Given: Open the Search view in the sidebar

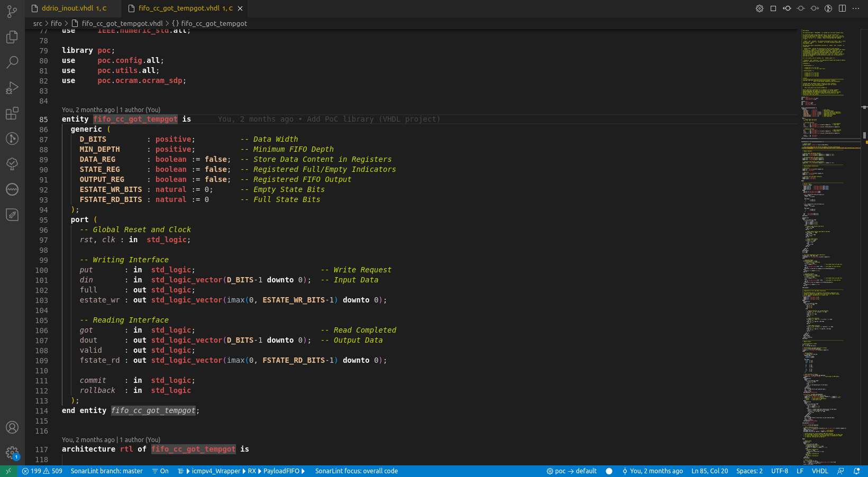Looking at the screenshot, I should click(12, 62).
